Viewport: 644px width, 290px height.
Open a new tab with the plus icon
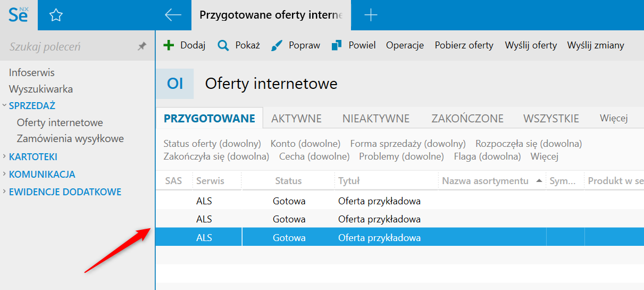[371, 15]
